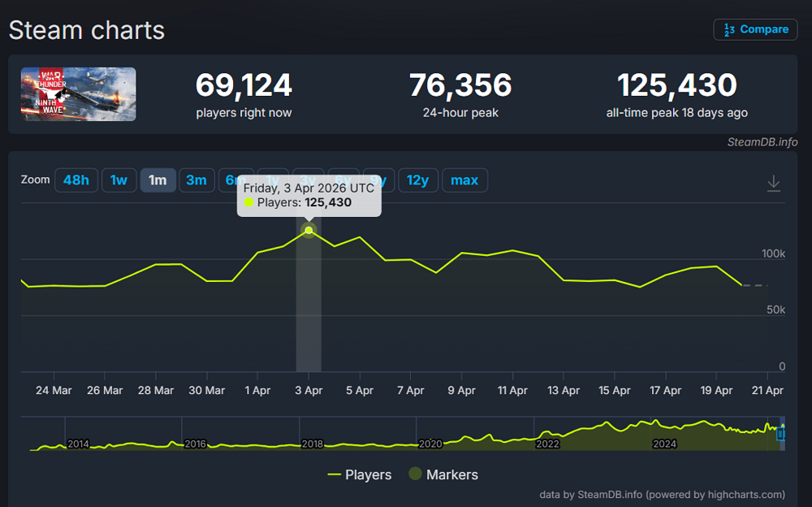Click 2022 in the navigator timeline
812x507 pixels.
(x=547, y=444)
